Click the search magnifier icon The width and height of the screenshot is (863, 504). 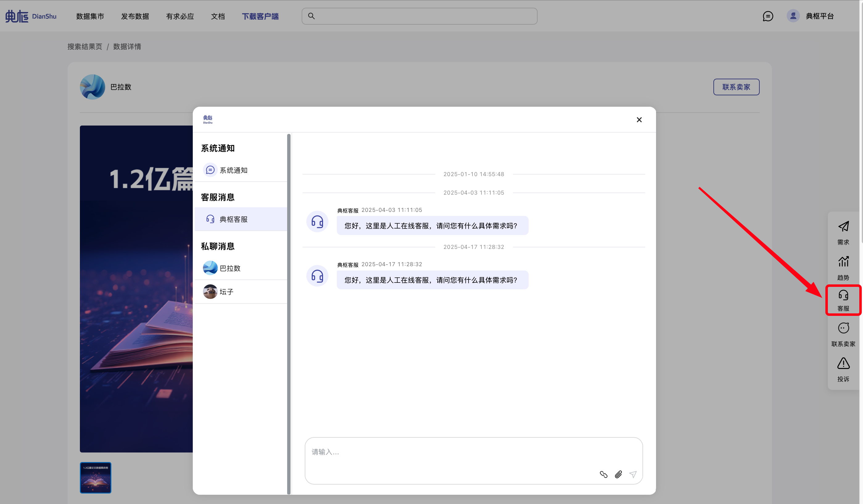click(311, 16)
